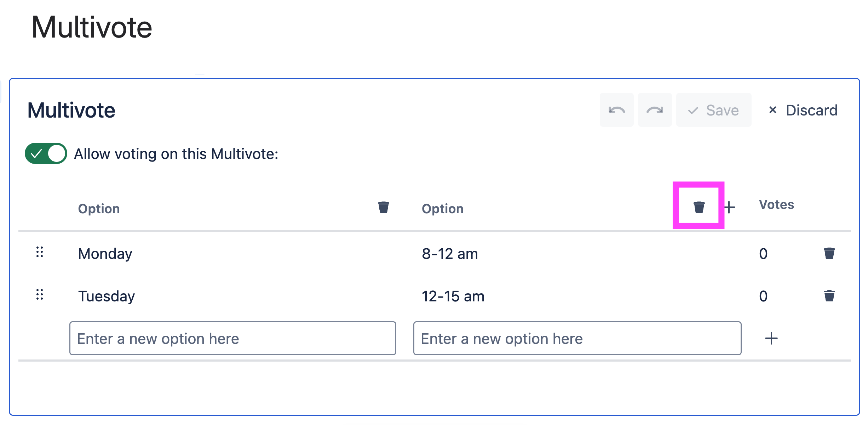The image size is (868, 425).
Task: Focus the second new option field
Action: click(x=577, y=339)
